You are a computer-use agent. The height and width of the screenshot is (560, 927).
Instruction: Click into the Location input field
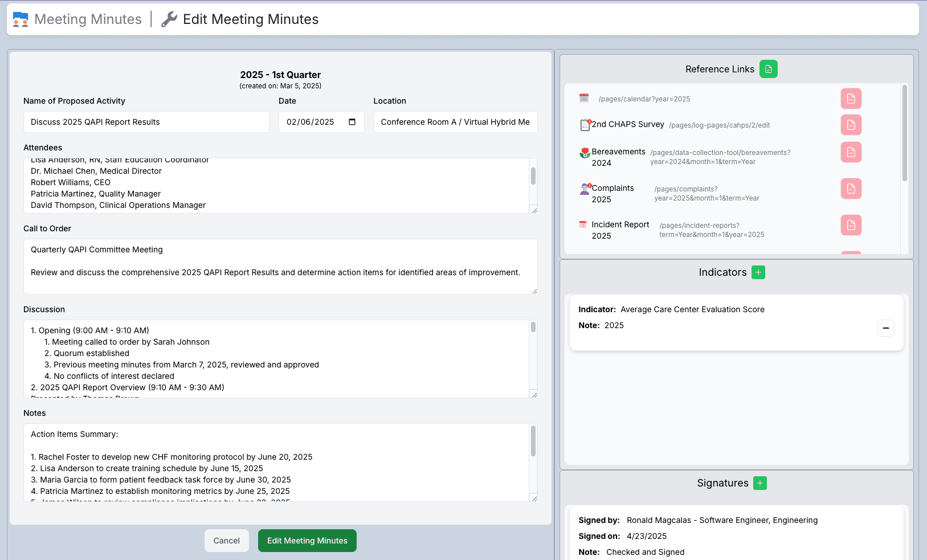pos(455,121)
